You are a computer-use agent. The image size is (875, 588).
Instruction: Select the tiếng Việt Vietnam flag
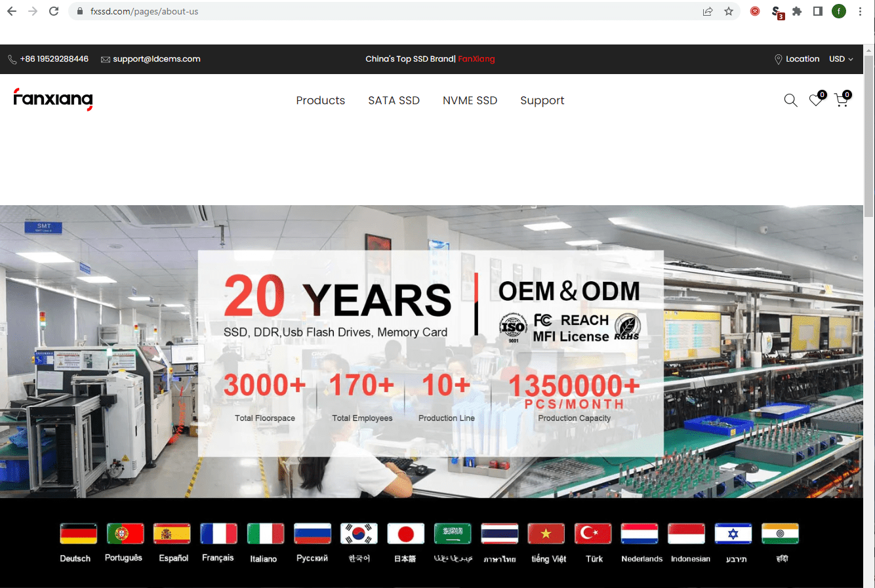(x=546, y=534)
